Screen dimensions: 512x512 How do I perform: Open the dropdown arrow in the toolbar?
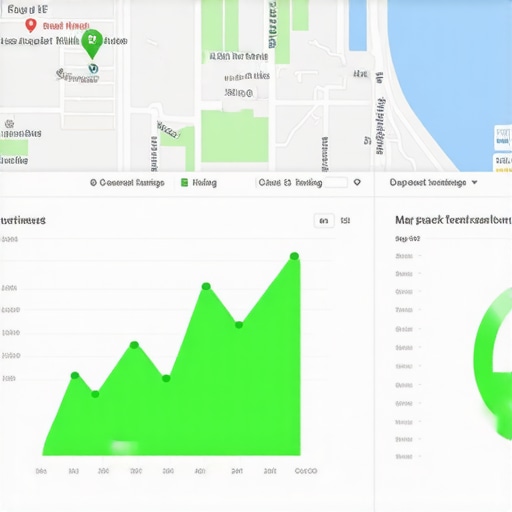pos(475,182)
